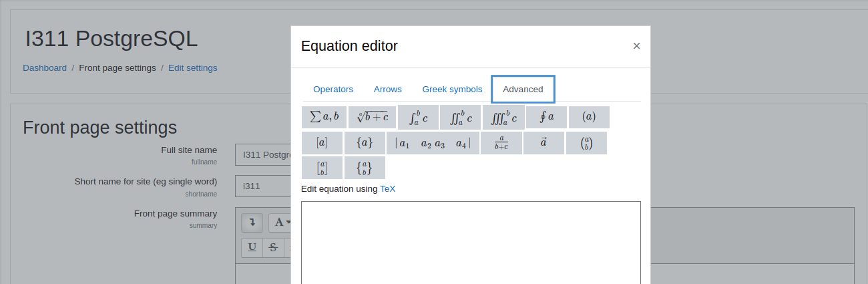Switch to the Arrows tab

(388, 89)
